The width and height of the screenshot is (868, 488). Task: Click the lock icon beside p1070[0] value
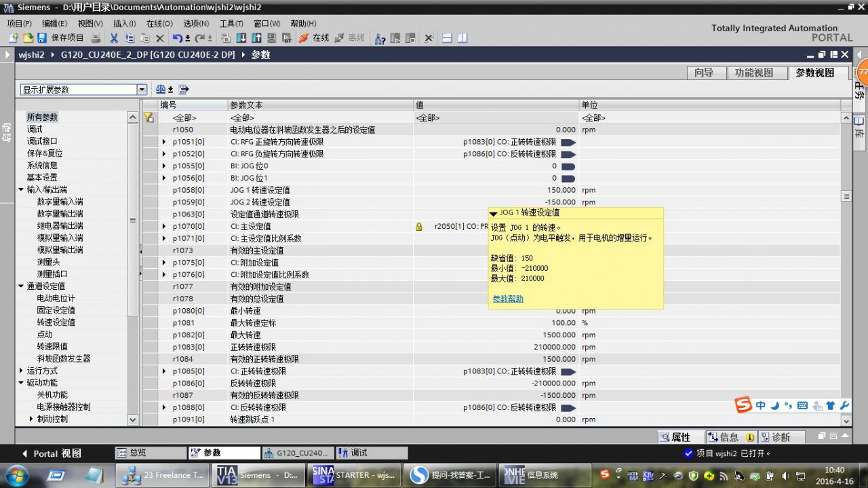coord(419,227)
